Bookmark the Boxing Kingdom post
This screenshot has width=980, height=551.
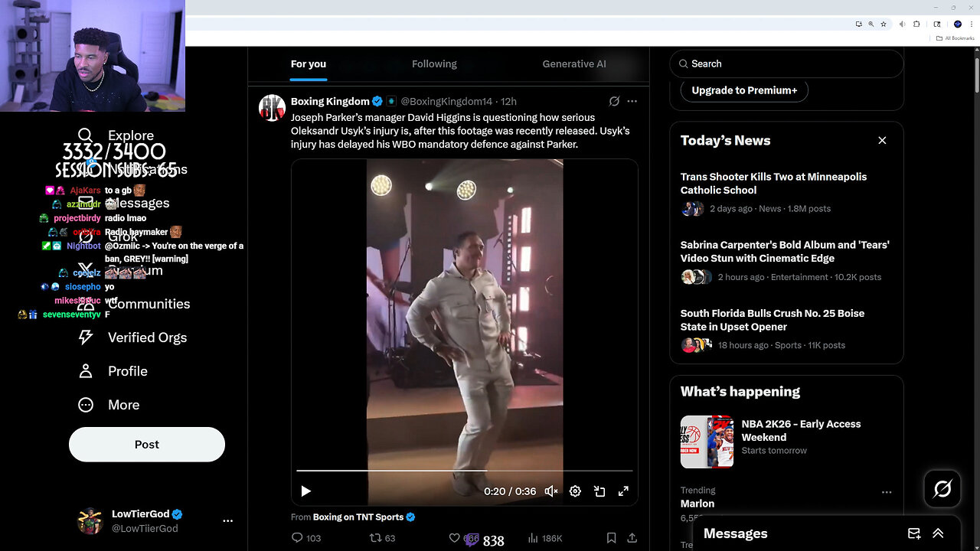tap(611, 539)
